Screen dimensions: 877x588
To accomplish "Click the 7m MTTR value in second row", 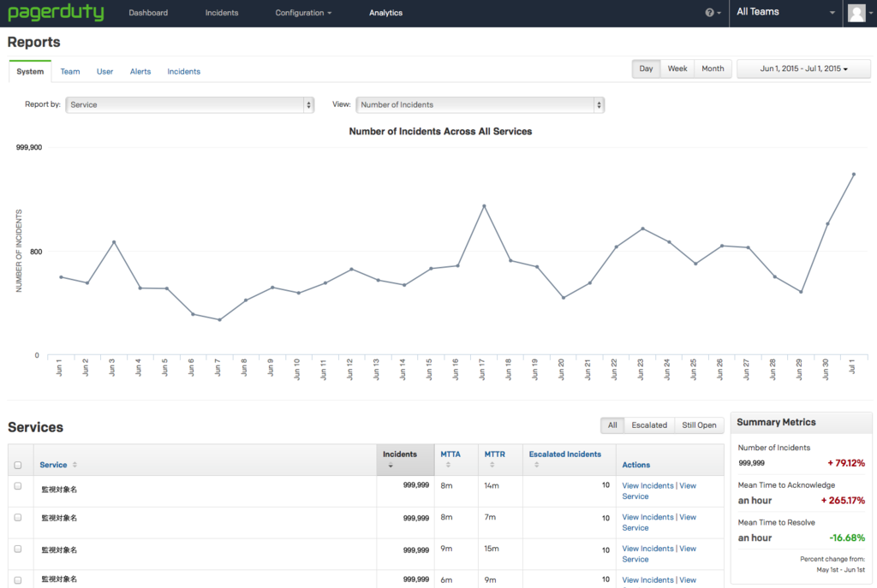I will [489, 517].
